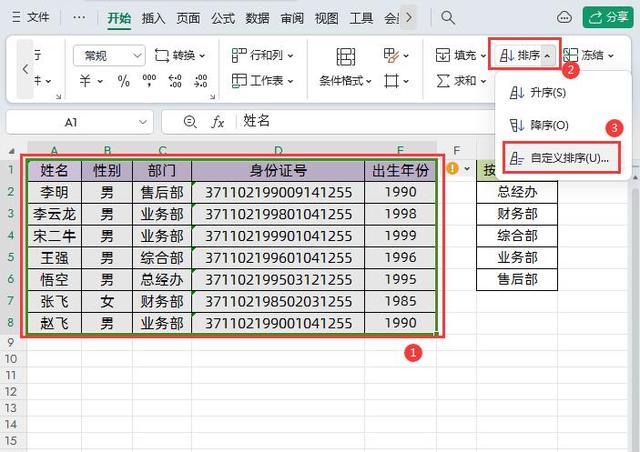Increase decimal places
The height and width of the screenshot is (452, 640).
point(175,81)
